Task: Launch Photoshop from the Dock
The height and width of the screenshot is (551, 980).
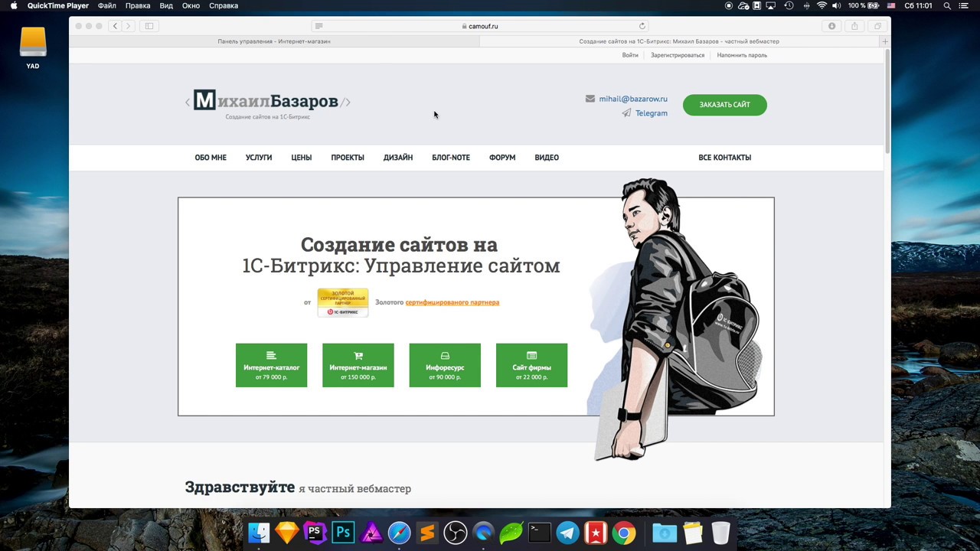Action: click(343, 533)
